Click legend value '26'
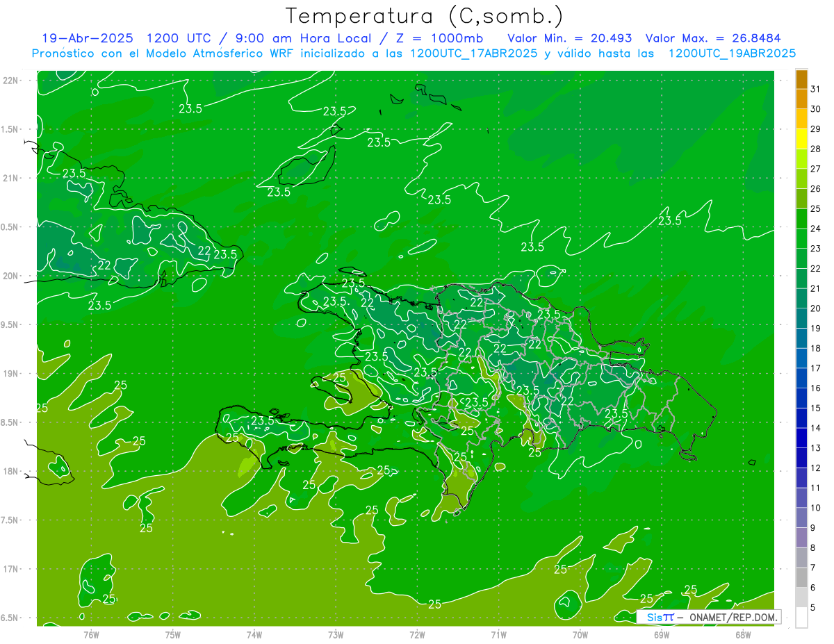The height and width of the screenshot is (644, 834). click(815, 189)
